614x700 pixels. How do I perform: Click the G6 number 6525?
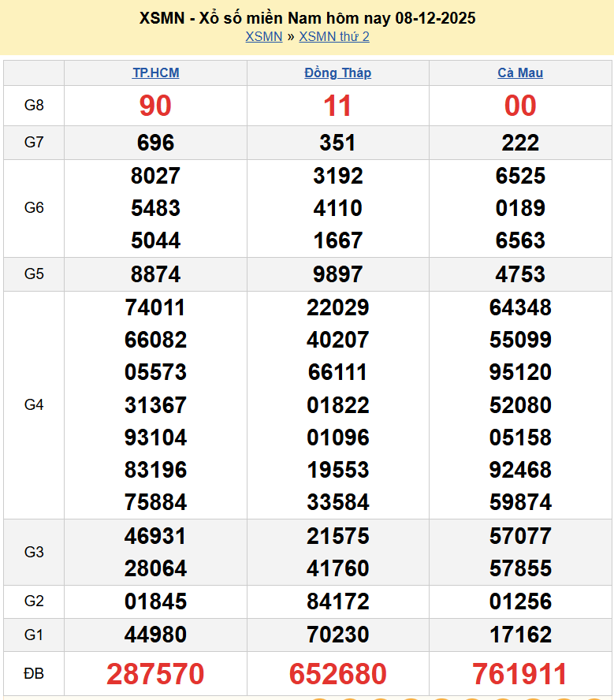coord(520,176)
